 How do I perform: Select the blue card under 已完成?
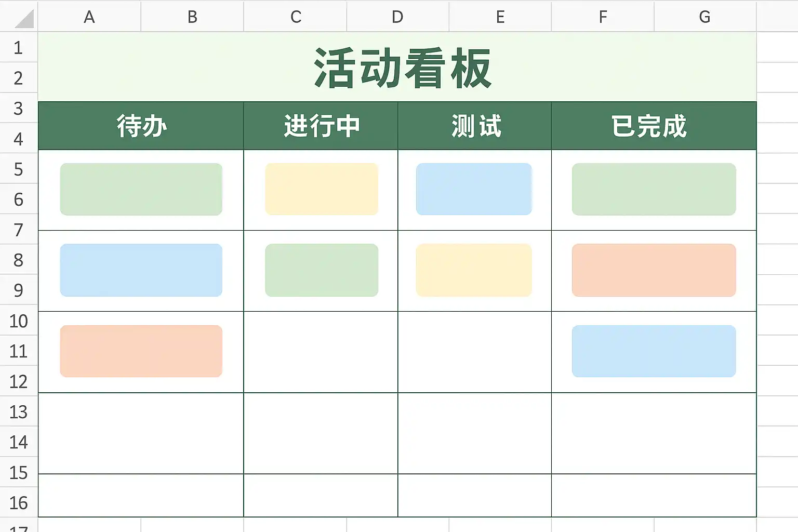pyautogui.click(x=654, y=351)
